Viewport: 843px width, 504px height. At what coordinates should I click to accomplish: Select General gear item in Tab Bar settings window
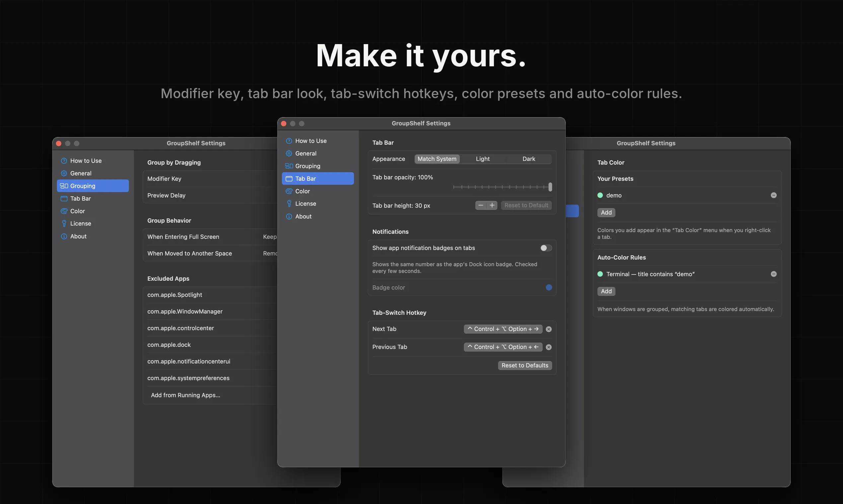(x=318, y=153)
